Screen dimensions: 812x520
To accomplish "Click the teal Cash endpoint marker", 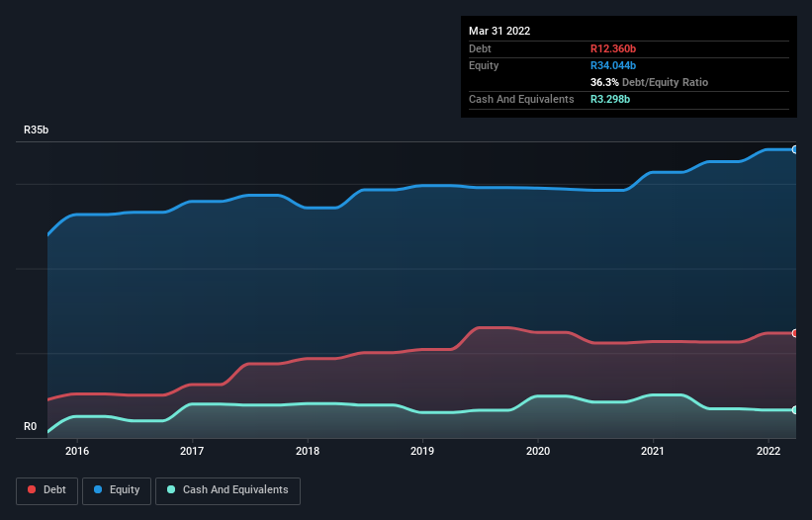I will click(x=795, y=410).
